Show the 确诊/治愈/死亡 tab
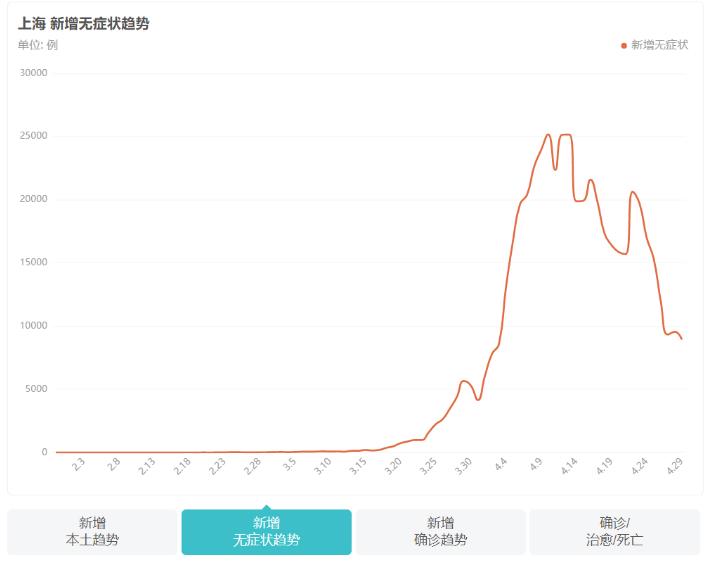Image resolution: width=707 pixels, height=562 pixels. pos(614,531)
